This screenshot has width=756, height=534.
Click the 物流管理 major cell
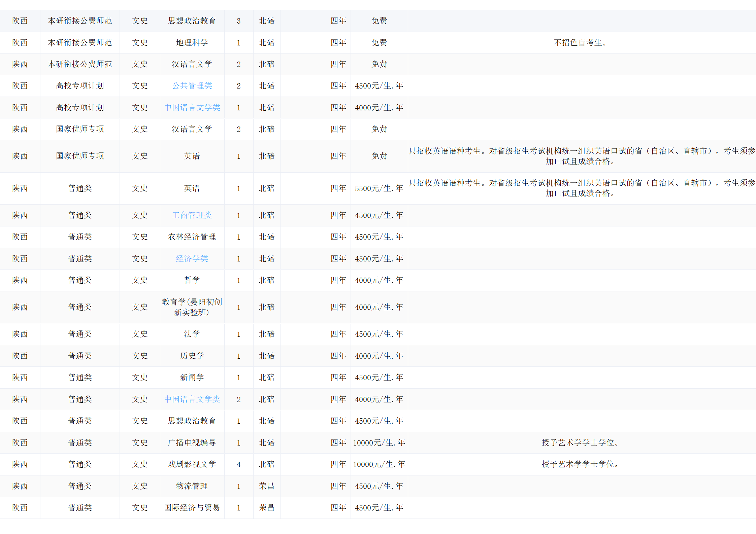[x=192, y=486]
